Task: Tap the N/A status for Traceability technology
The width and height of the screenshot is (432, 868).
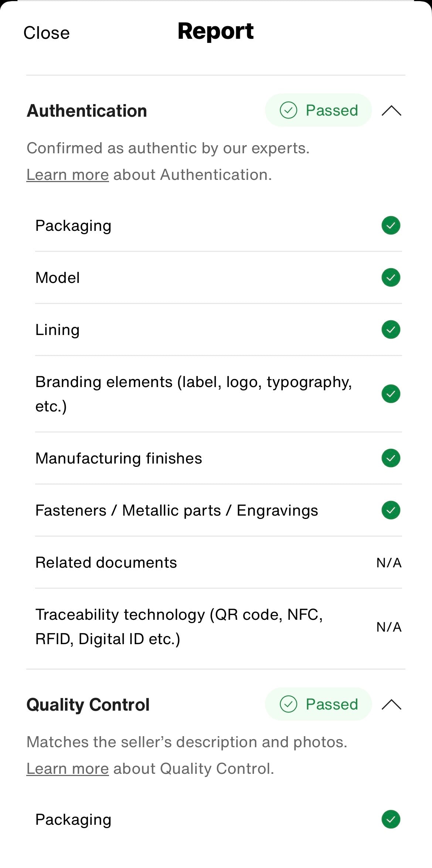Action: coord(389,627)
